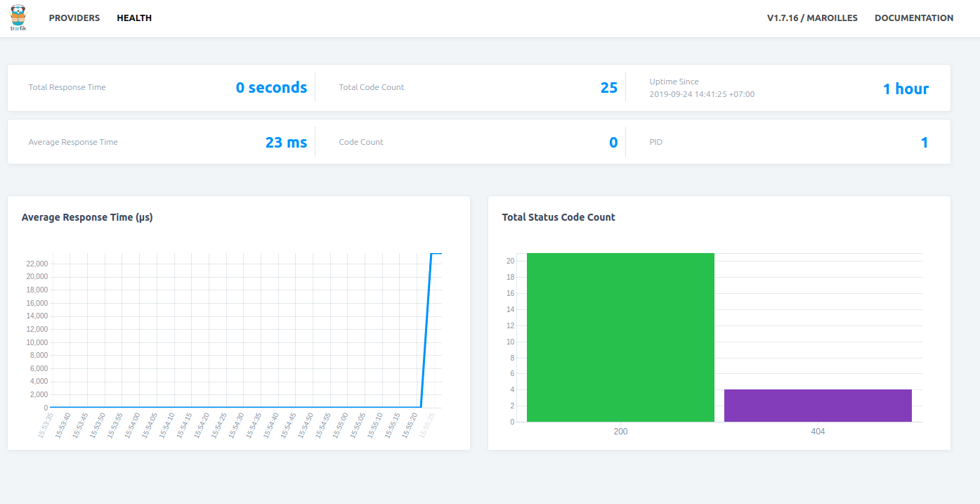This screenshot has width=980, height=504.
Task: Click the 'Uptime Since' label
Action: [674, 82]
